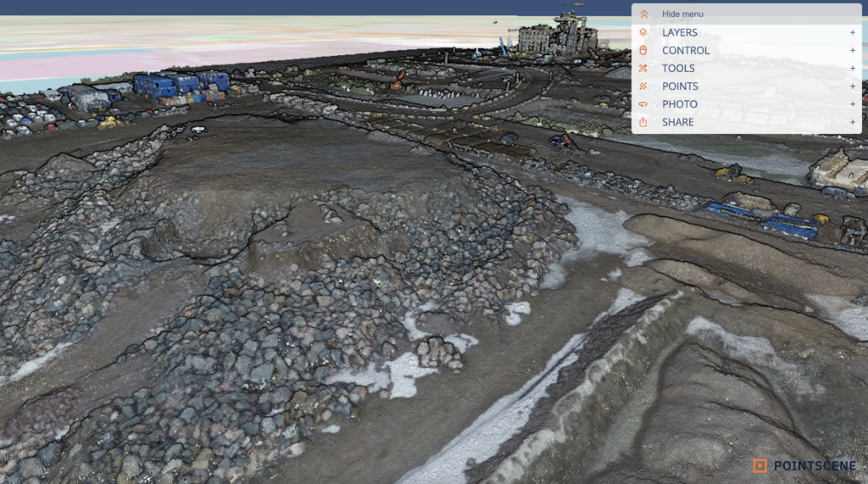This screenshot has width=868, height=484.
Task: Expand the TOOLS section with plus
Action: (x=853, y=68)
